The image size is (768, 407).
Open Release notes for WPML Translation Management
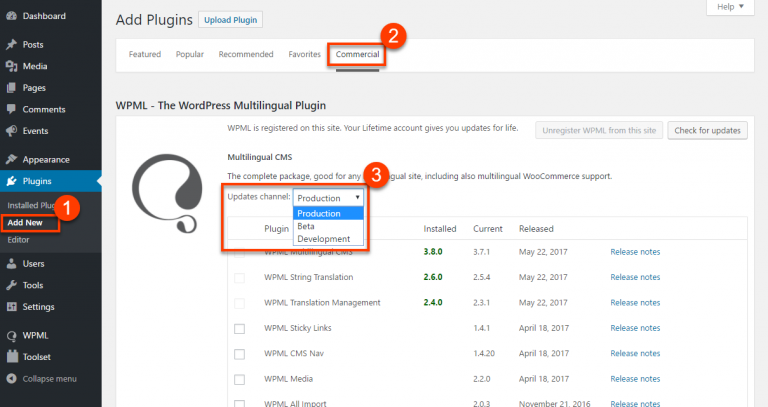point(635,303)
